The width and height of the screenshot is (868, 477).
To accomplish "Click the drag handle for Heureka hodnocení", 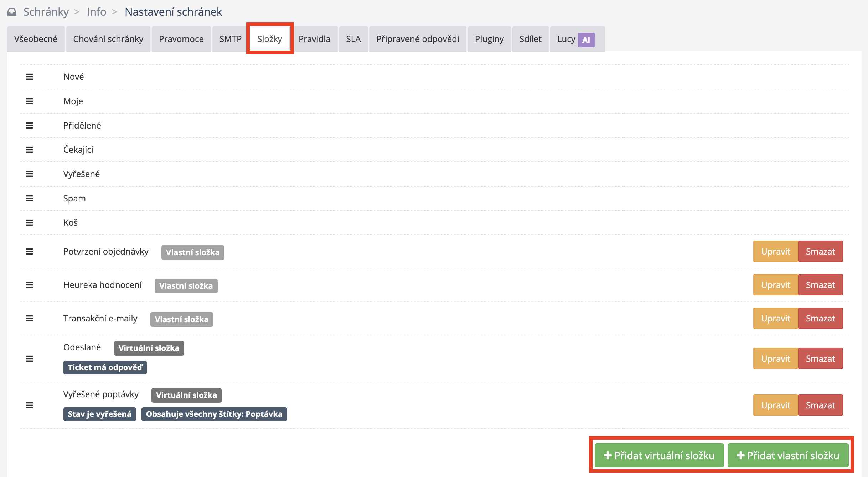I will tap(29, 285).
